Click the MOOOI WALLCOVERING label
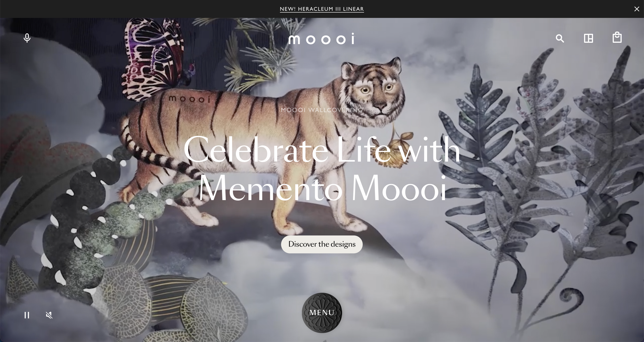This screenshot has width=644, height=342. tap(322, 110)
